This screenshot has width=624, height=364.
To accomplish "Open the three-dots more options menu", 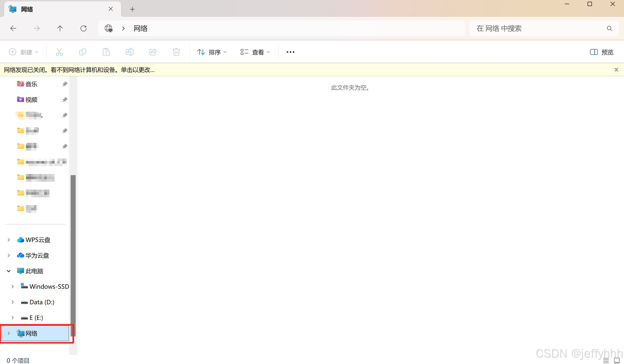I will (290, 52).
